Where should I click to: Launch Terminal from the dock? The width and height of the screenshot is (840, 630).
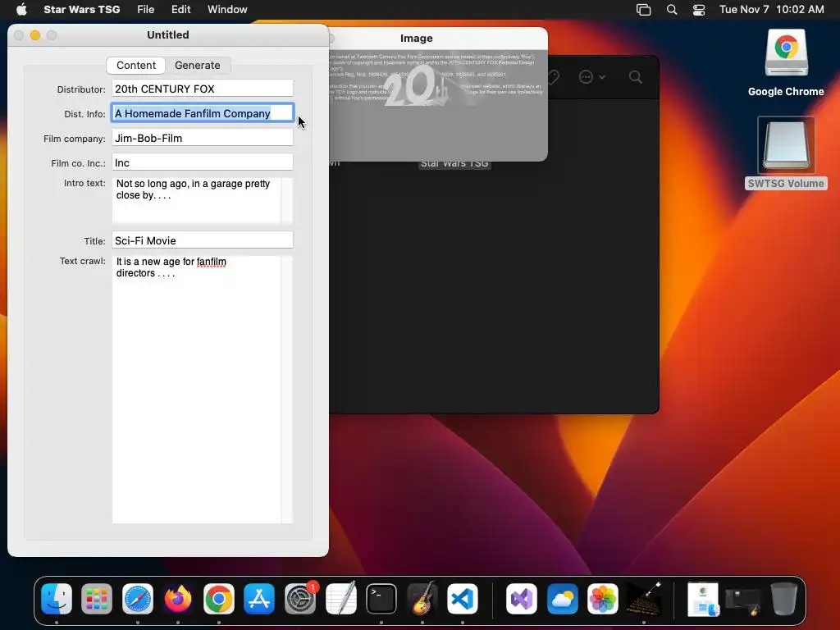(381, 598)
